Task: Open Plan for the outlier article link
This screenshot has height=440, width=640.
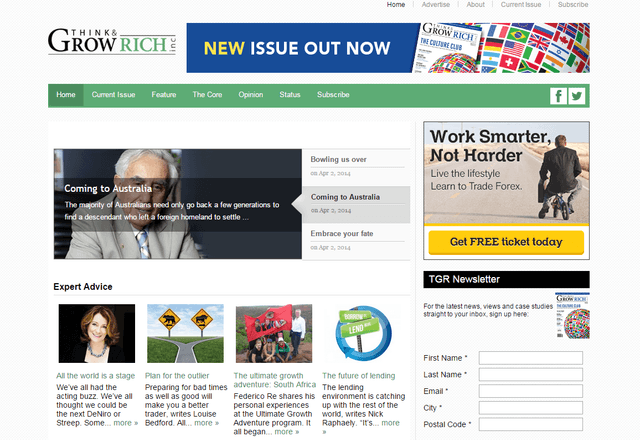Action: tap(177, 376)
